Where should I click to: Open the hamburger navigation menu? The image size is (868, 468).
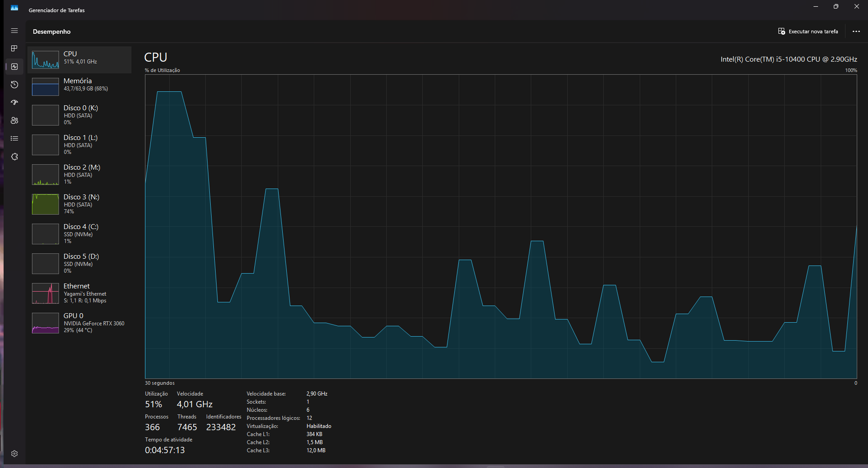tap(14, 31)
